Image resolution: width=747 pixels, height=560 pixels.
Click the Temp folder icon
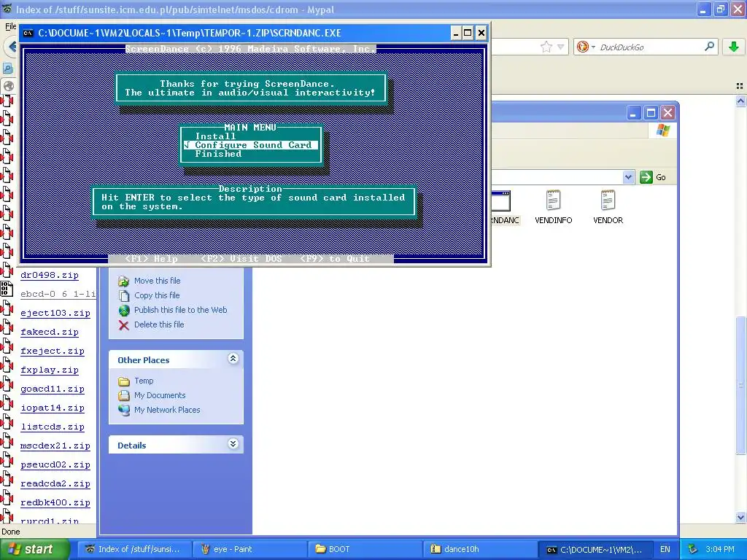(124, 381)
